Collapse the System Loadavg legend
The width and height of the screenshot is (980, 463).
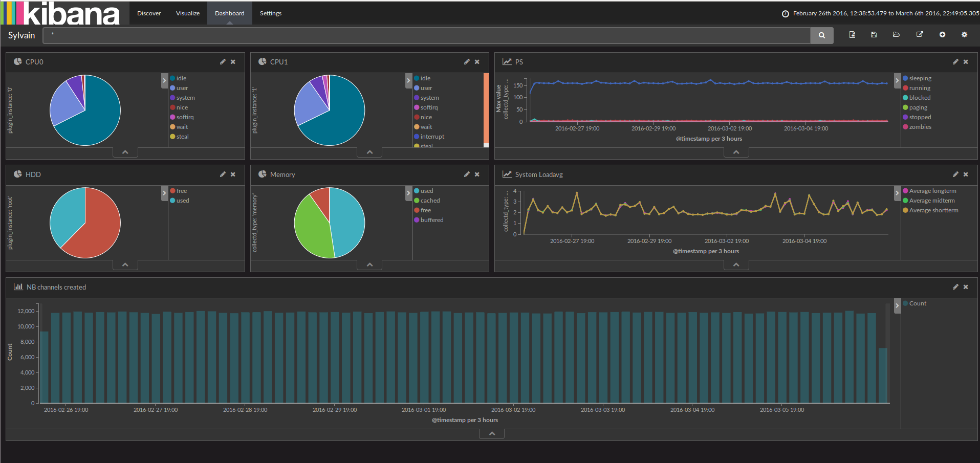[x=897, y=193]
